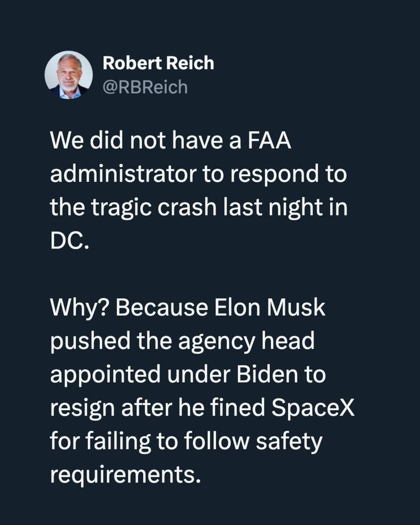Click the word "DC." ending the first paragraph
Viewport: 420px width, 525px height.
[x=70, y=240]
